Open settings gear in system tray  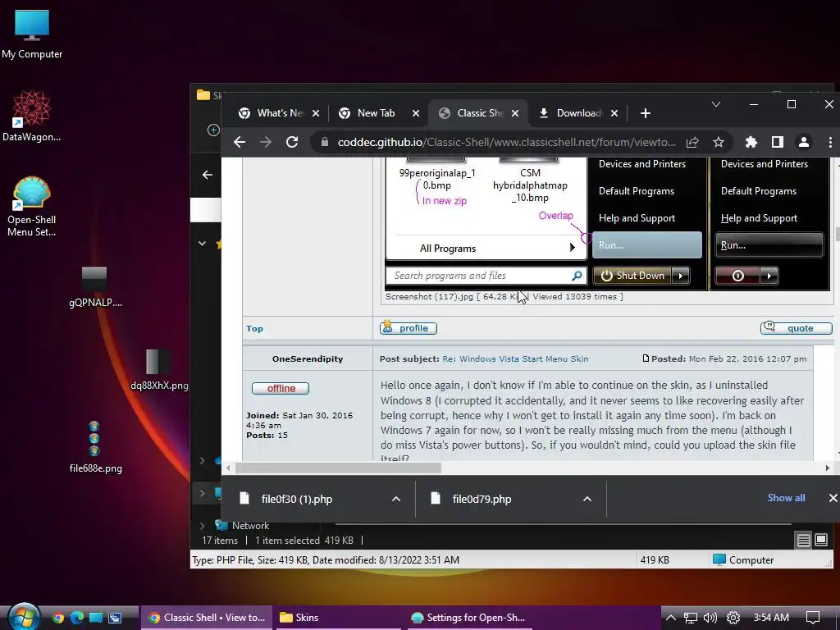(x=733, y=618)
